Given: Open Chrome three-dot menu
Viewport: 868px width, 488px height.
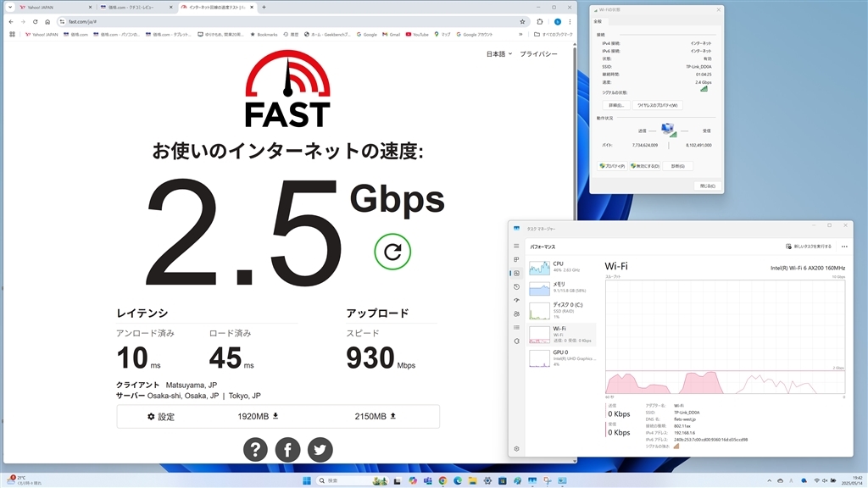Looking at the screenshot, I should coord(570,21).
